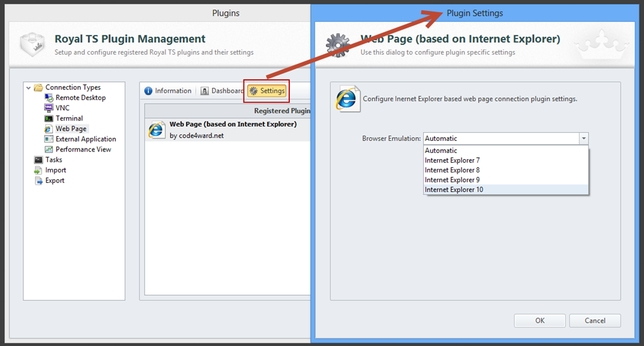
Task: Select Performance View in the tree
Action: pos(84,149)
